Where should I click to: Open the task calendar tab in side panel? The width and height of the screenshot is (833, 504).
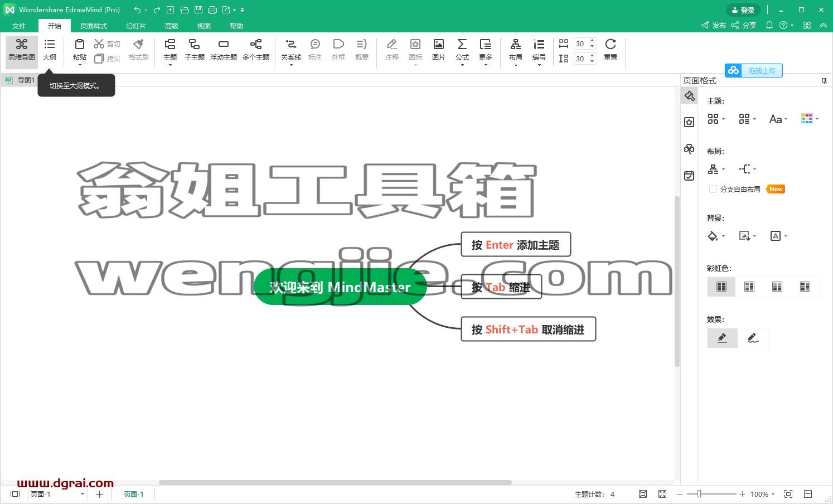point(690,176)
